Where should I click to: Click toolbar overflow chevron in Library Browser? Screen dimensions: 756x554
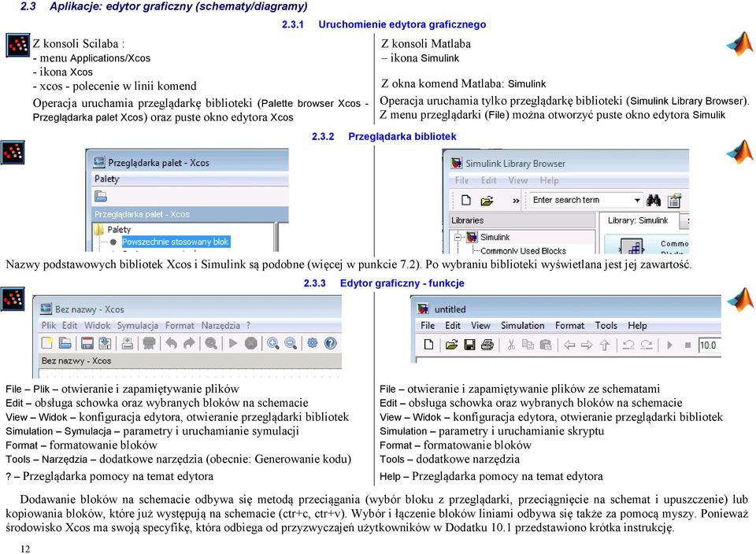[x=516, y=201]
